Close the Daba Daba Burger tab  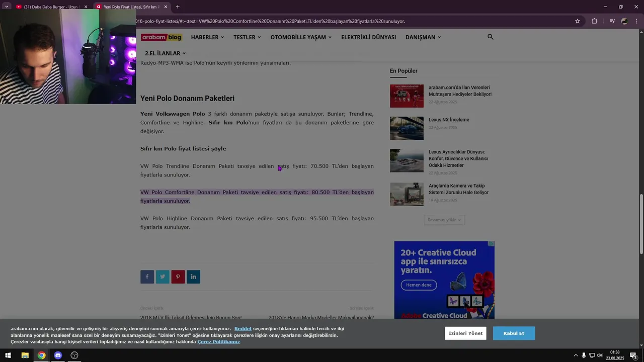pos(86,7)
